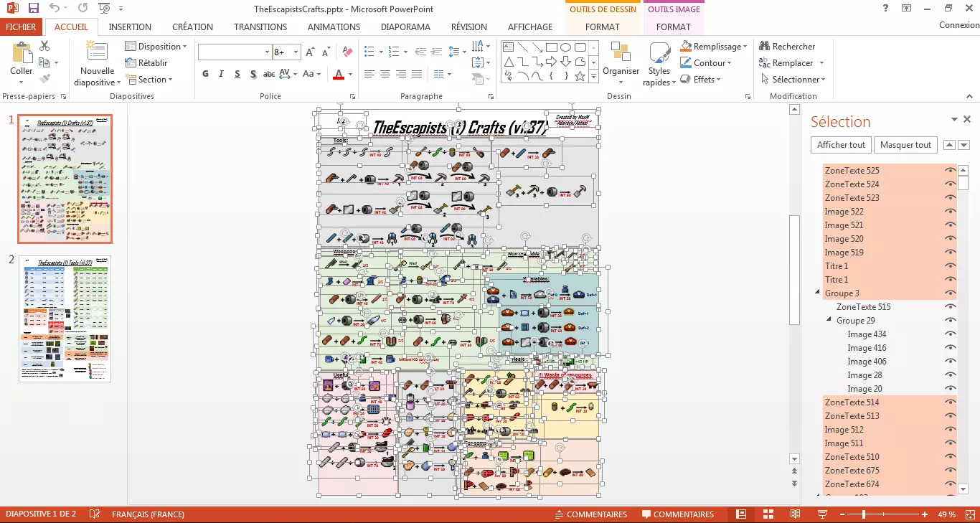Apply italic formatting
980x523 pixels.
pos(222,74)
